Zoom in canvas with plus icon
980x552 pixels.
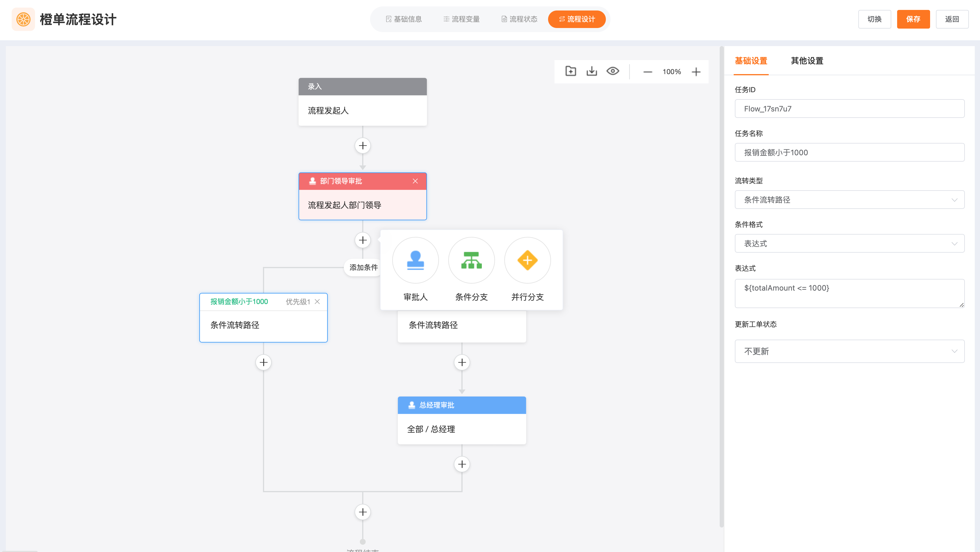pos(695,71)
